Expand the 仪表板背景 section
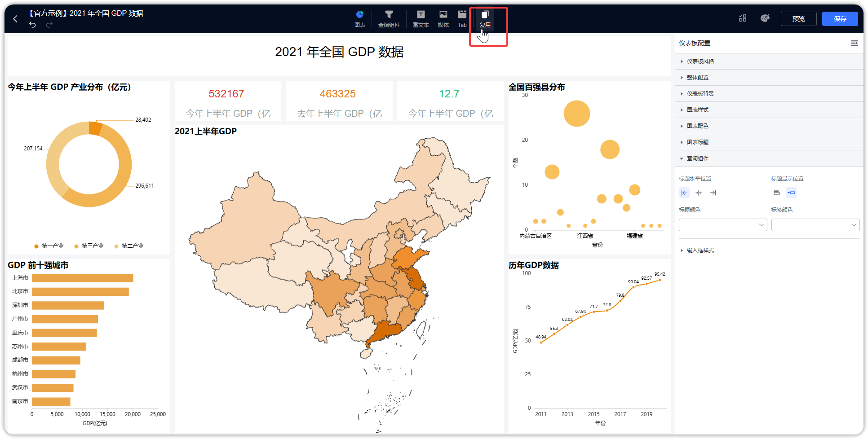This screenshot has width=868, height=439. (x=769, y=94)
